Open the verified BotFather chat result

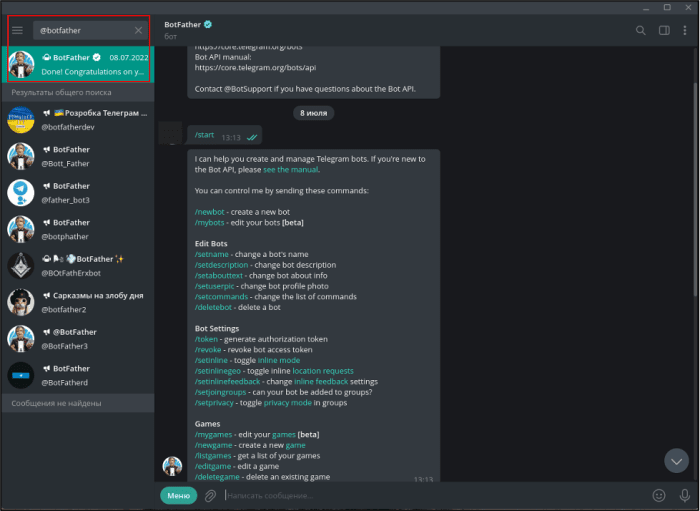pos(78,64)
